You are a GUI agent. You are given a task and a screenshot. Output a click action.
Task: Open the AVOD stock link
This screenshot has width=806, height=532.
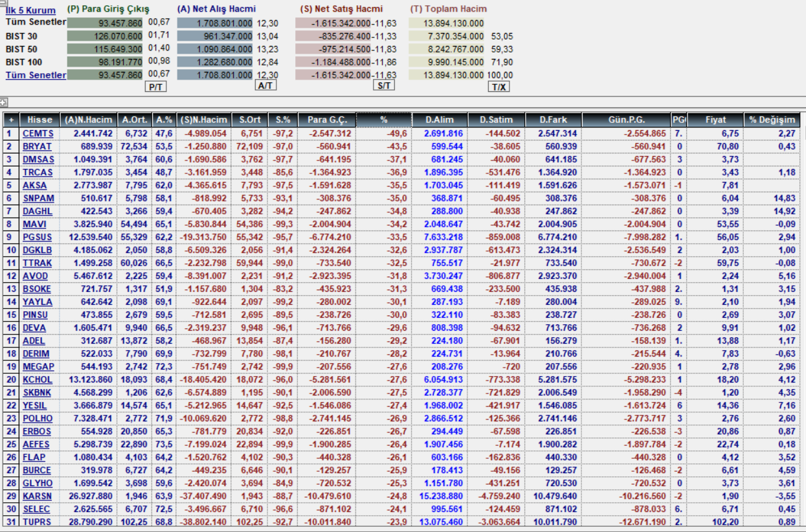click(x=35, y=276)
